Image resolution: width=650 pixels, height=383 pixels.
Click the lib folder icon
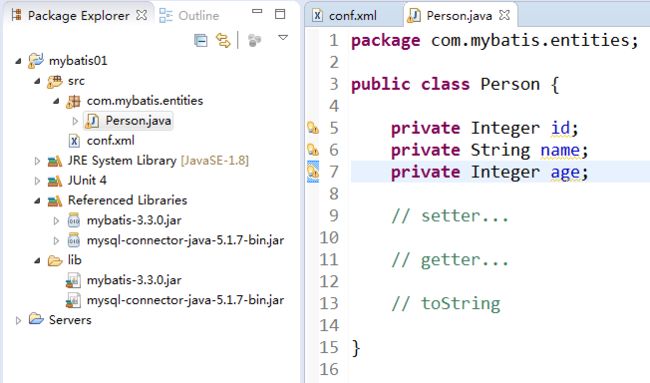tap(55, 260)
